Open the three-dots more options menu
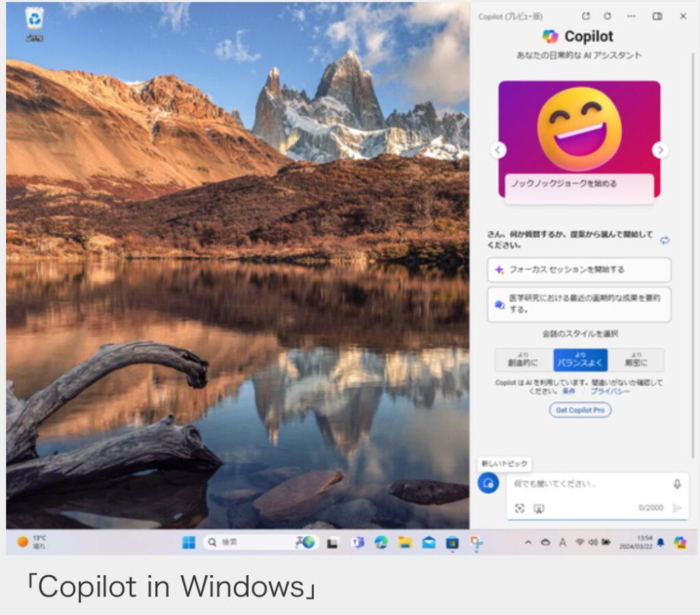This screenshot has height=615, width=700. (x=632, y=16)
